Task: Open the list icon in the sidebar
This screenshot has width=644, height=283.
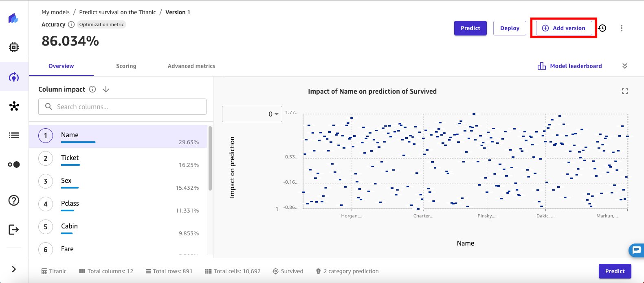Action: [x=14, y=135]
